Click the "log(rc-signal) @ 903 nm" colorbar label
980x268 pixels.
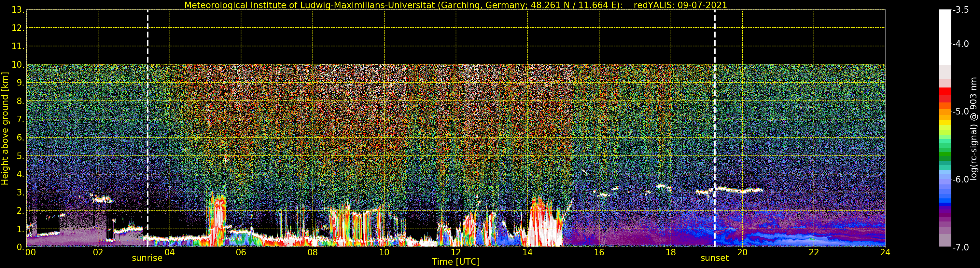click(973, 128)
